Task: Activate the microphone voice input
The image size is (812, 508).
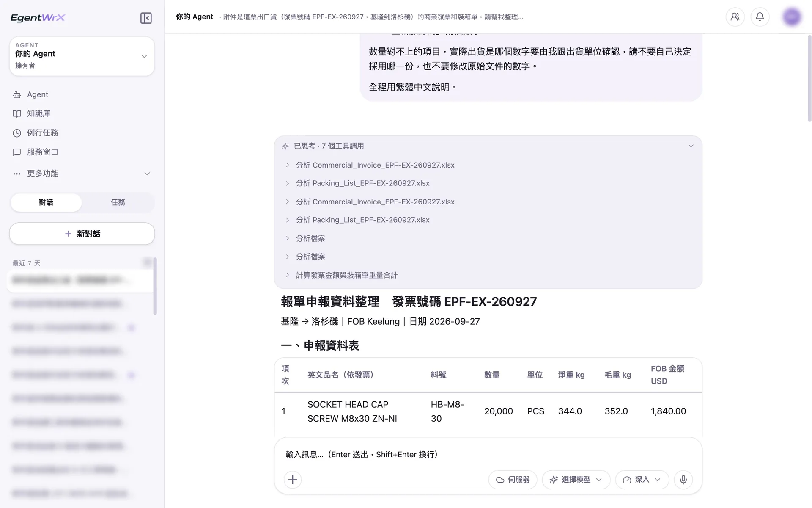Action: (683, 480)
